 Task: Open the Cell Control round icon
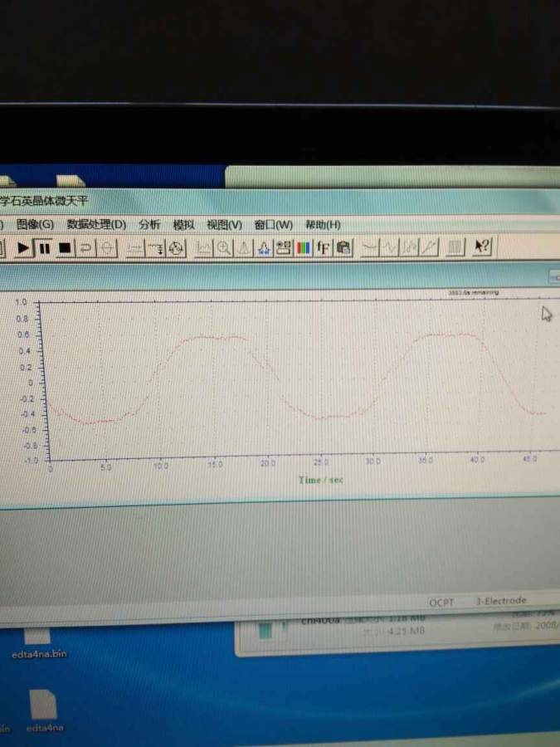(176, 247)
